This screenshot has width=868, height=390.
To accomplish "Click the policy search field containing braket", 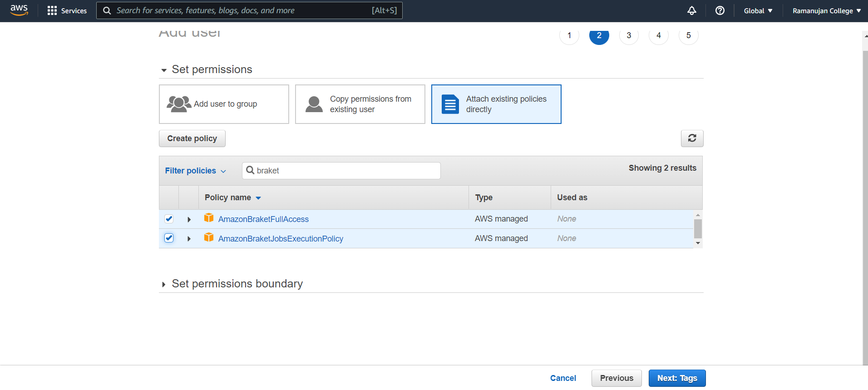I will [341, 171].
